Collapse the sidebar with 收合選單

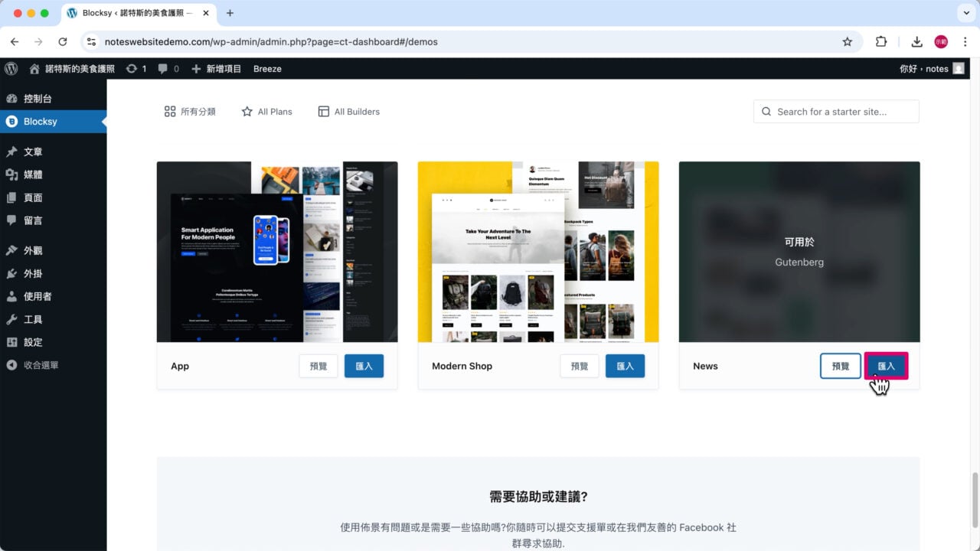click(x=40, y=366)
